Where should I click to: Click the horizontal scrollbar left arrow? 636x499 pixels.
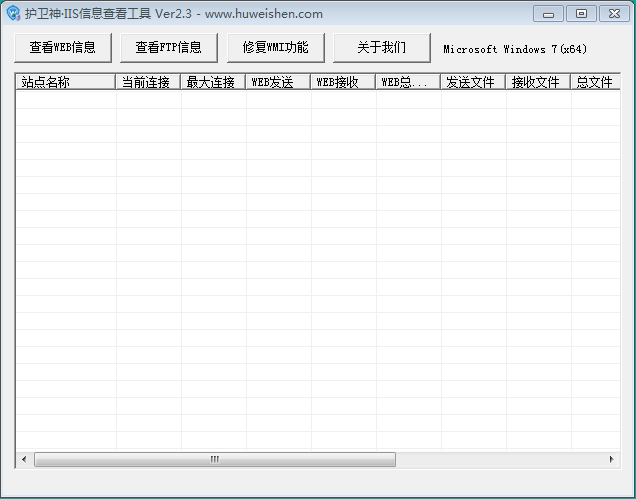pos(24,459)
